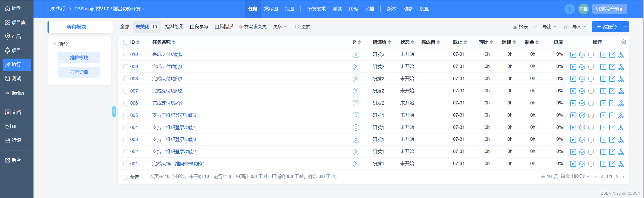Check the box for task 007

click(x=126, y=91)
